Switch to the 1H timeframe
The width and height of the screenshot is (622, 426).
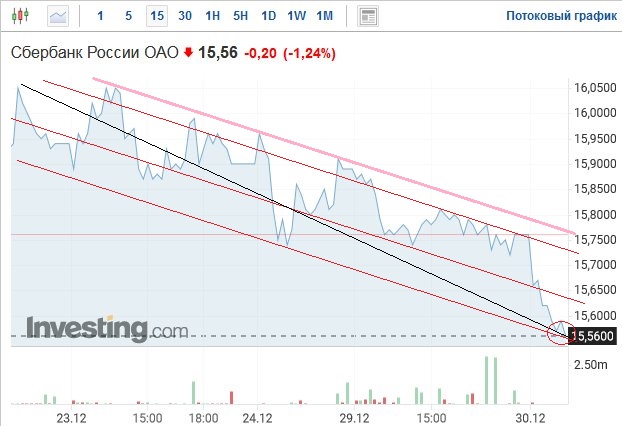click(x=213, y=16)
